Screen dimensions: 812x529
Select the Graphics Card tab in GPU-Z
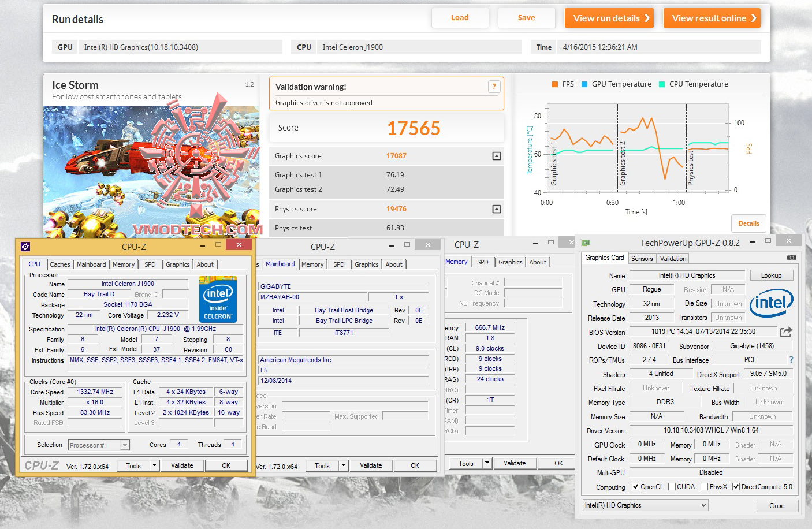(605, 258)
